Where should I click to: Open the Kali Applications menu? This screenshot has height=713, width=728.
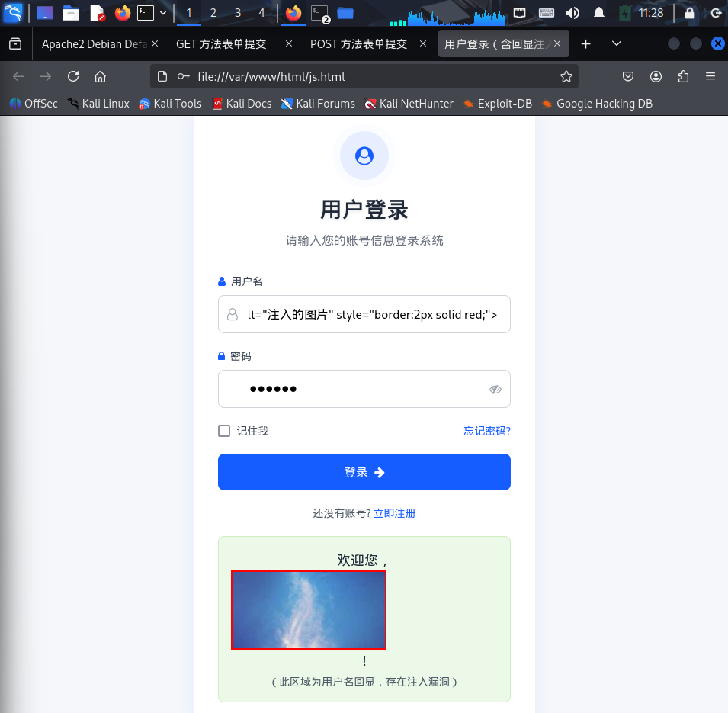tap(12, 12)
